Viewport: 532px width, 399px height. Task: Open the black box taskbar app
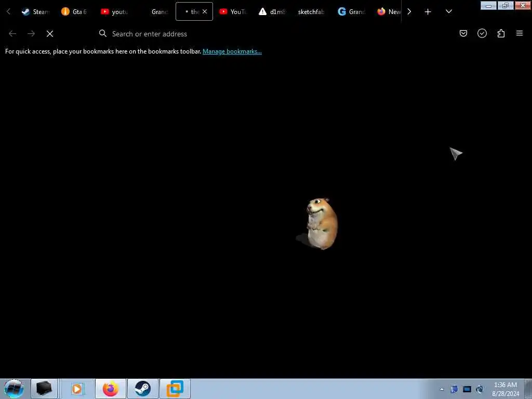(x=44, y=389)
